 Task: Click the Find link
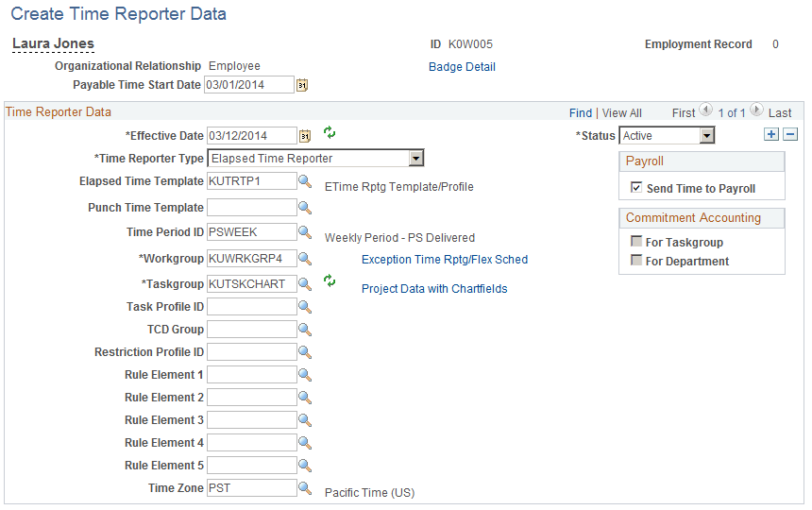581,113
